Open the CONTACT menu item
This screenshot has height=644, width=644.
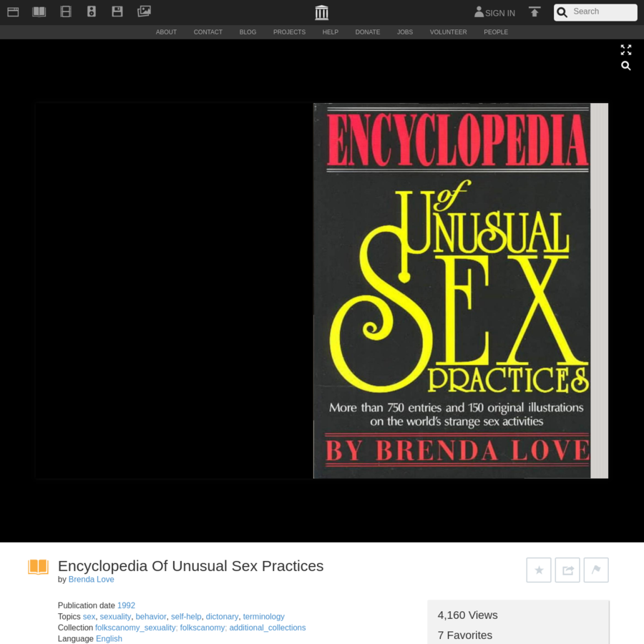tap(208, 32)
